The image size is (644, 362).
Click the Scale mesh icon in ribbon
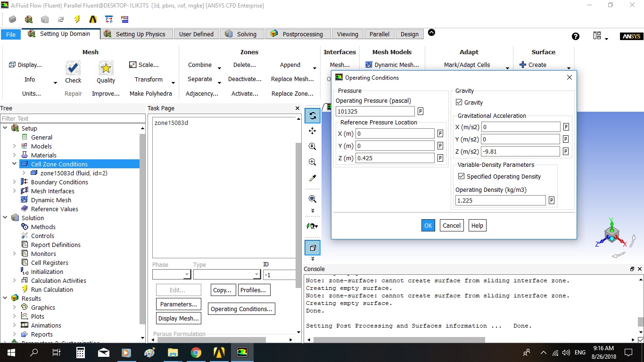pos(133,65)
